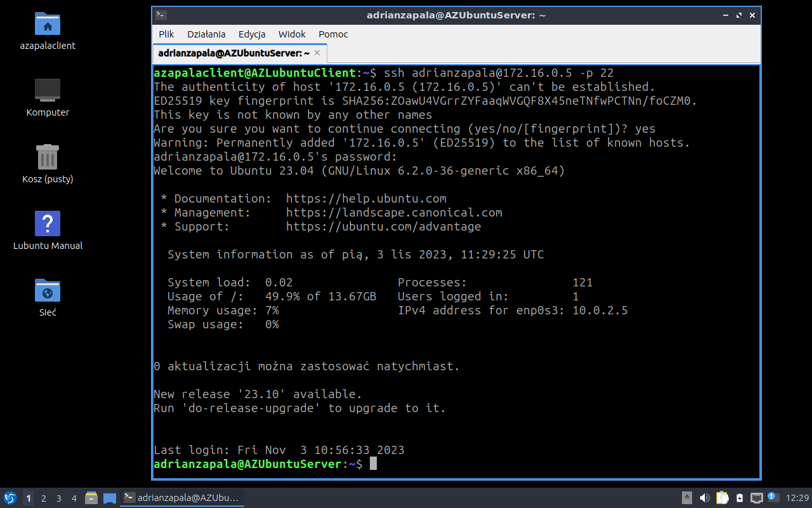Open the Widok menu
Image resolution: width=812 pixels, height=508 pixels.
(x=292, y=34)
